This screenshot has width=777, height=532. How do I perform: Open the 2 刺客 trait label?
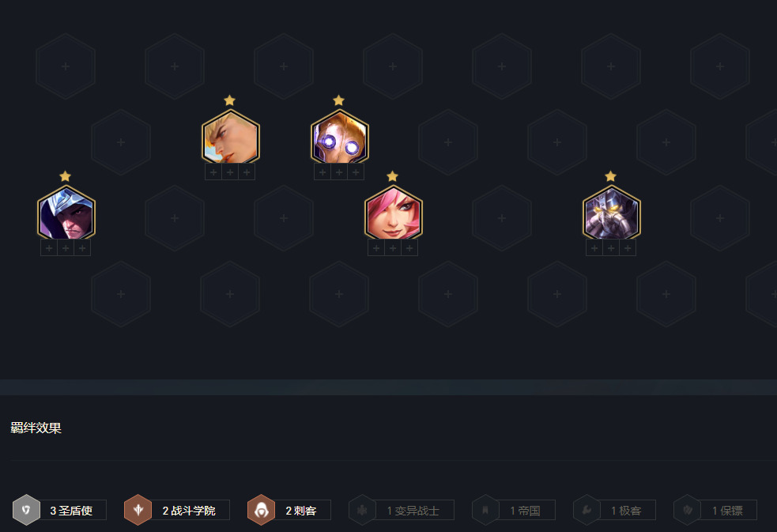(x=301, y=510)
